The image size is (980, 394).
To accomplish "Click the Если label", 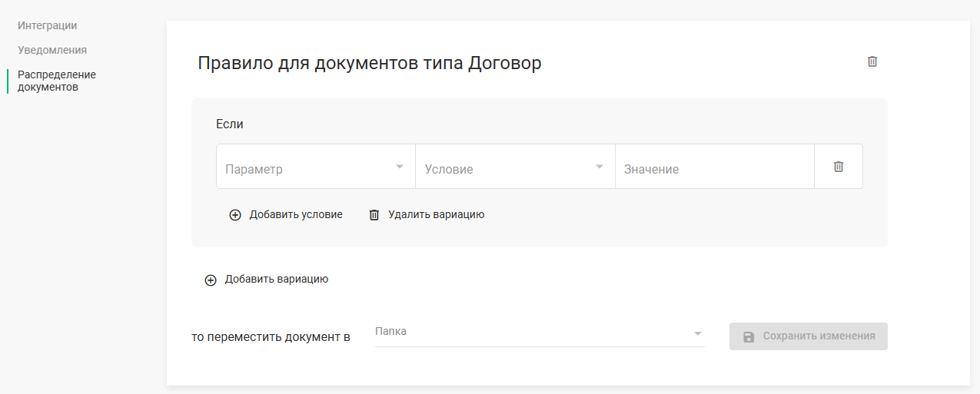I will click(x=230, y=124).
